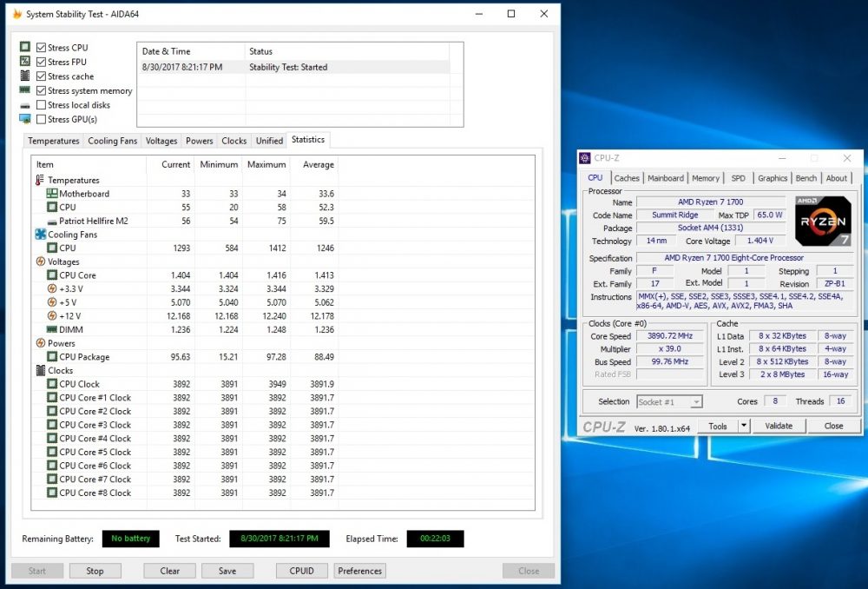
Task: Click the CPU Core #8 Clock icon
Action: click(52, 493)
